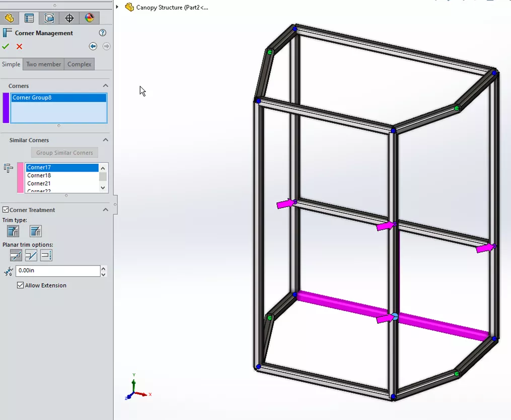Open the DisplayManager color ball tab

pos(89,19)
